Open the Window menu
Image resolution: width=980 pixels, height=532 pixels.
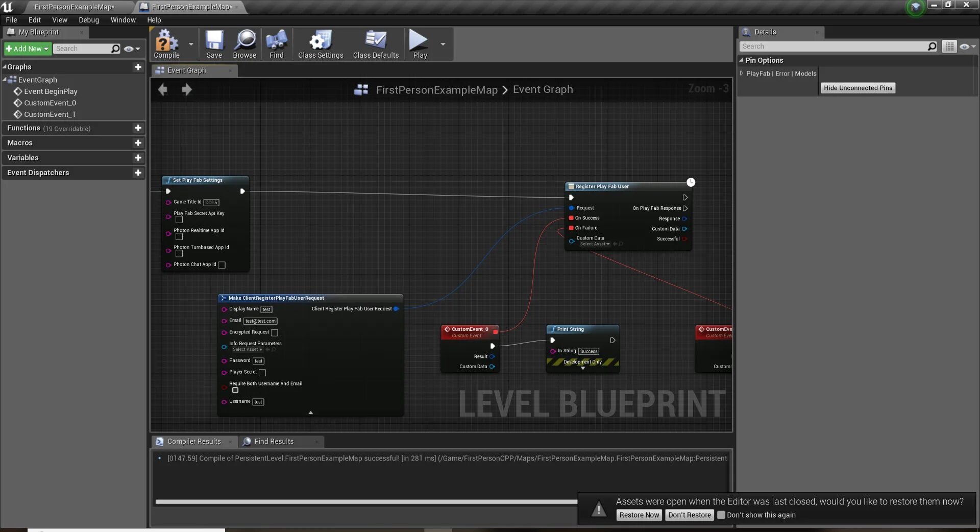123,20
